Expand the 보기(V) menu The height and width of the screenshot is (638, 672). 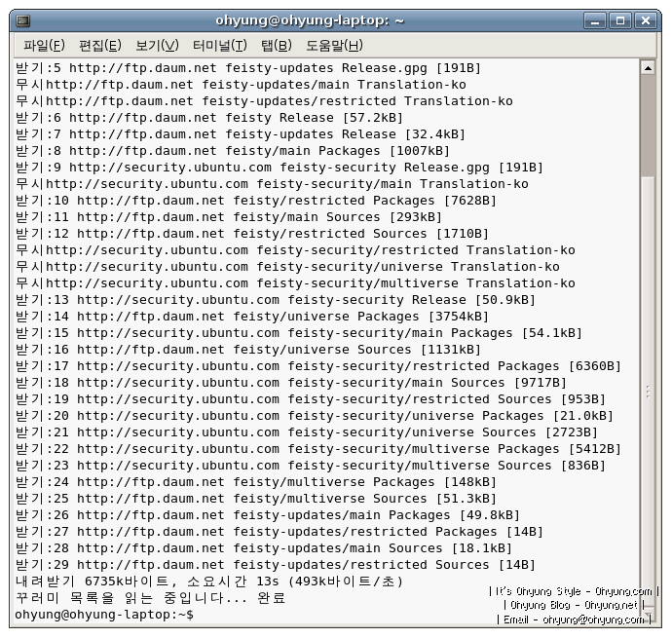tap(157, 46)
